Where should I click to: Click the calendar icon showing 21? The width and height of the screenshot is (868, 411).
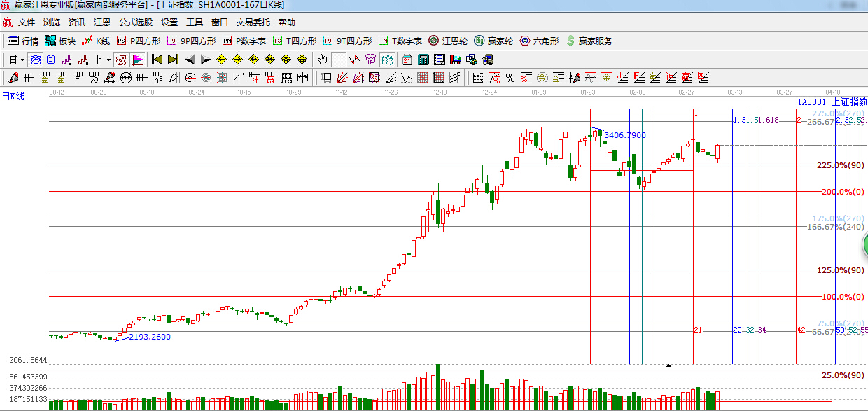[407, 60]
